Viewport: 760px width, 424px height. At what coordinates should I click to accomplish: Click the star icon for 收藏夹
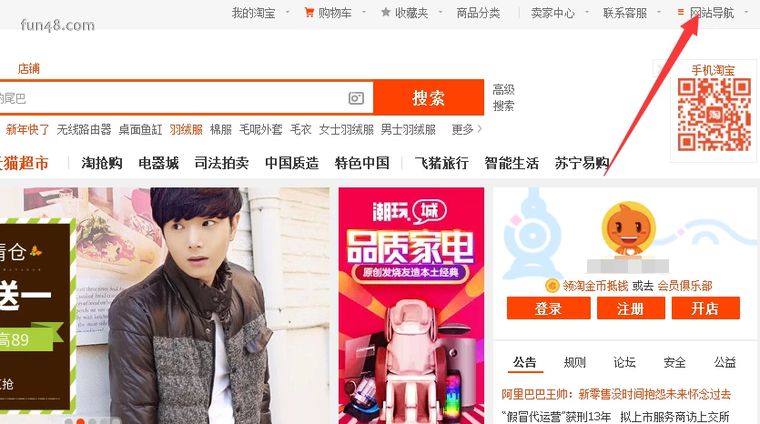coord(386,13)
